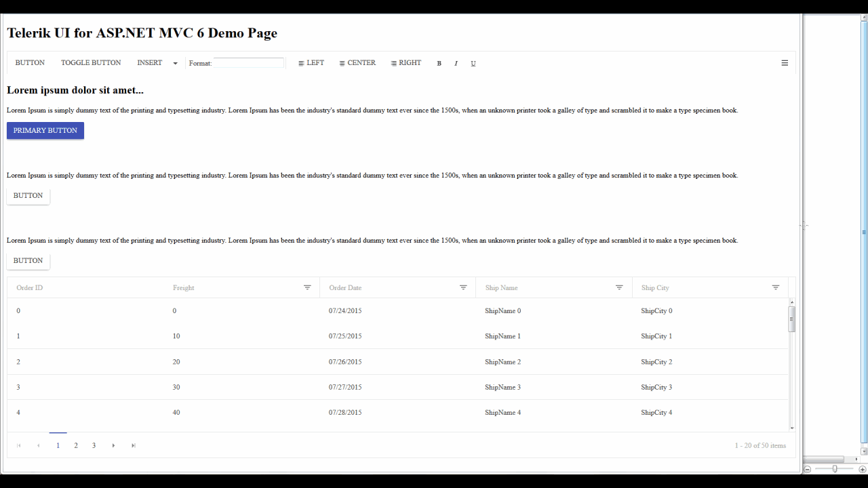The width and height of the screenshot is (868, 488).
Task: Toggle underline formatting with the U icon
Action: 473,64
